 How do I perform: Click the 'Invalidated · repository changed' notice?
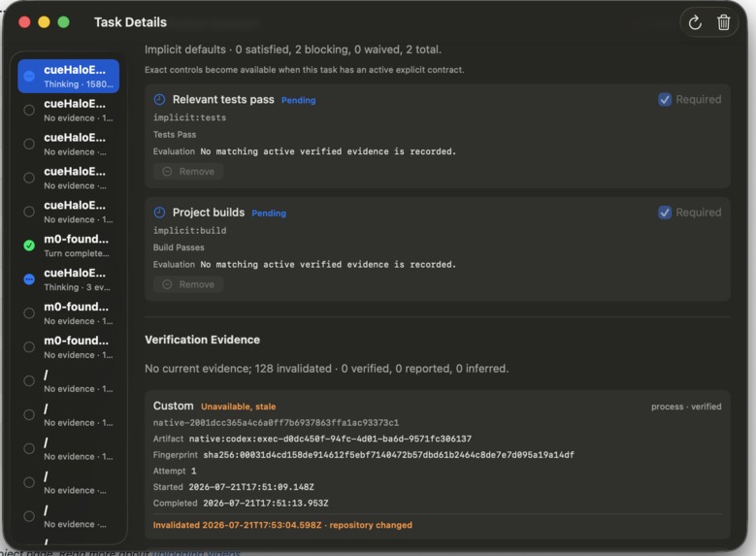282,525
